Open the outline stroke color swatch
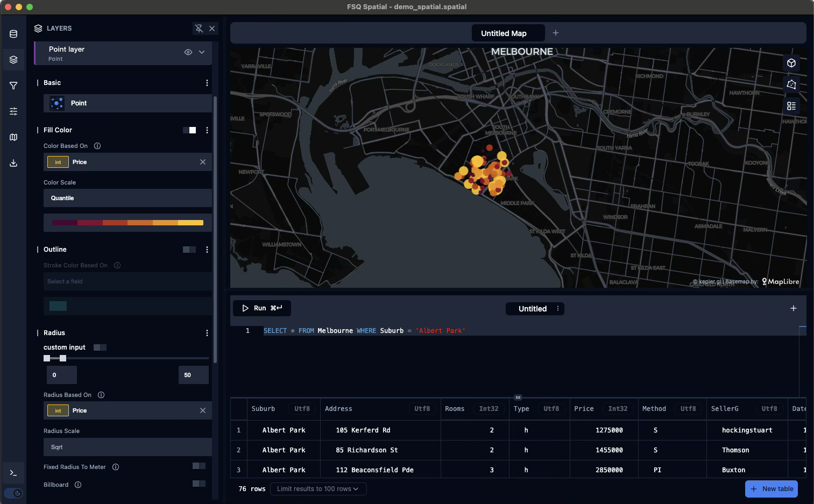814x504 pixels. pos(58,306)
